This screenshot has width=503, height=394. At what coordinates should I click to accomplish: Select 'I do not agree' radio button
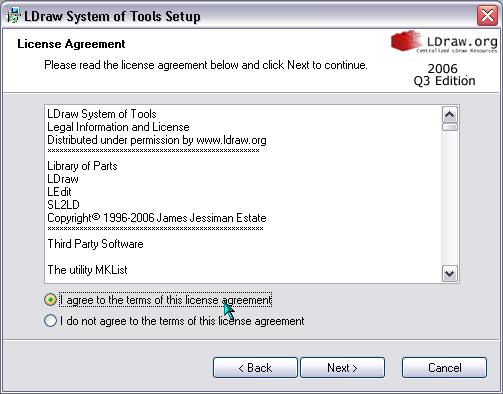click(x=50, y=321)
